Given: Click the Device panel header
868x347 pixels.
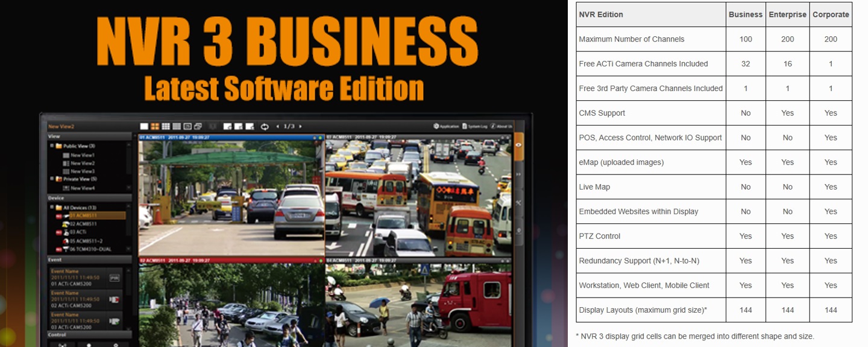Looking at the screenshot, I should pyautogui.click(x=89, y=198).
